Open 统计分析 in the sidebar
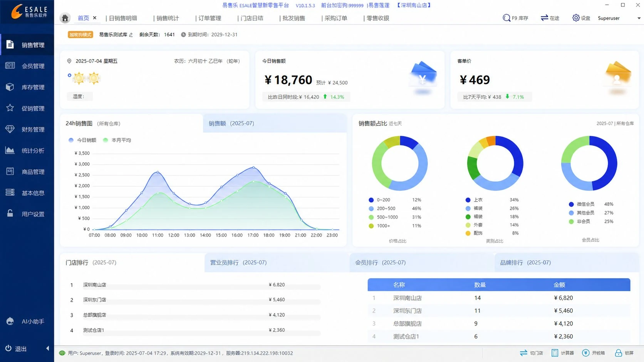The height and width of the screenshot is (362, 644). [27, 150]
